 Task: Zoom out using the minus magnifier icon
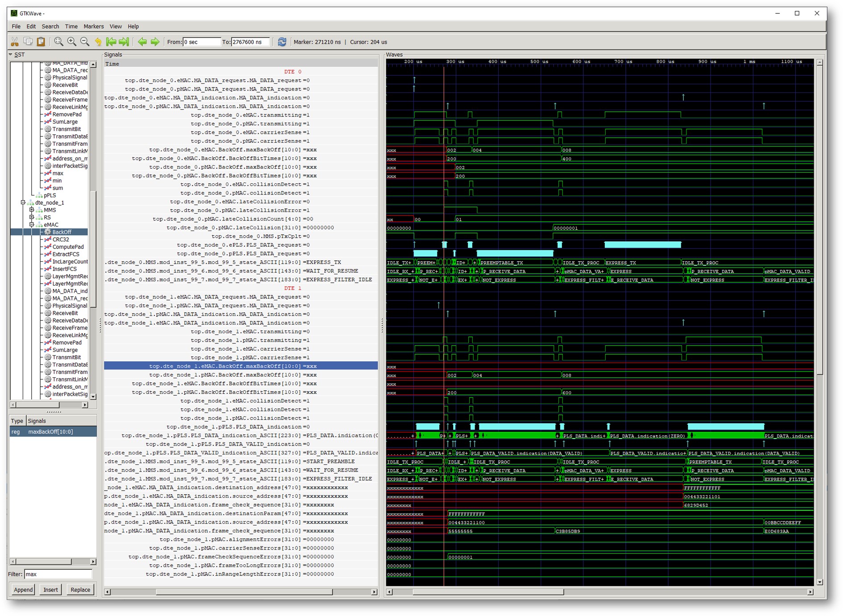pyautogui.click(x=84, y=42)
